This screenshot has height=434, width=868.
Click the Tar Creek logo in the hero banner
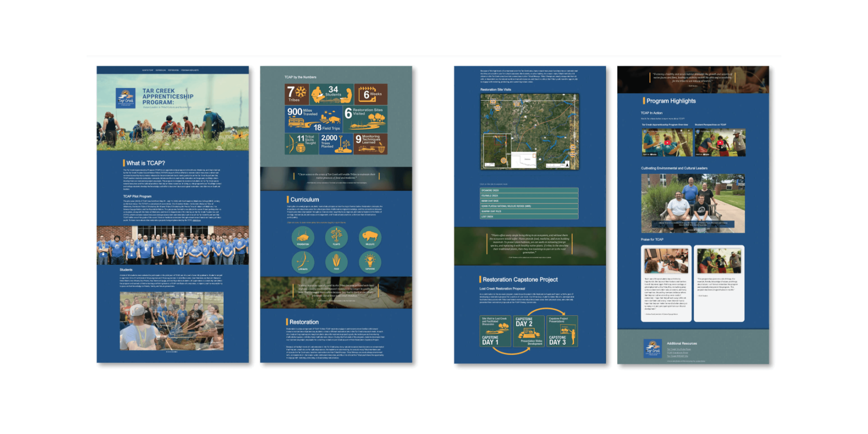(125, 98)
